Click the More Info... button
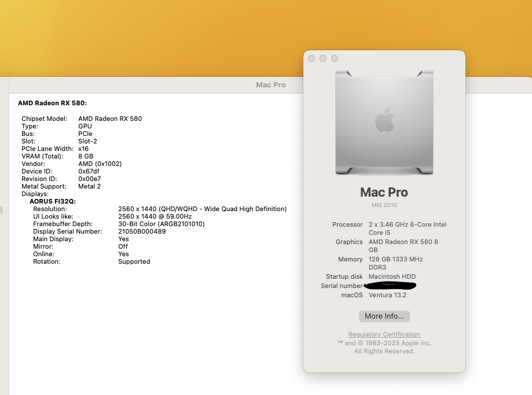Image resolution: width=532 pixels, height=395 pixels. (384, 316)
